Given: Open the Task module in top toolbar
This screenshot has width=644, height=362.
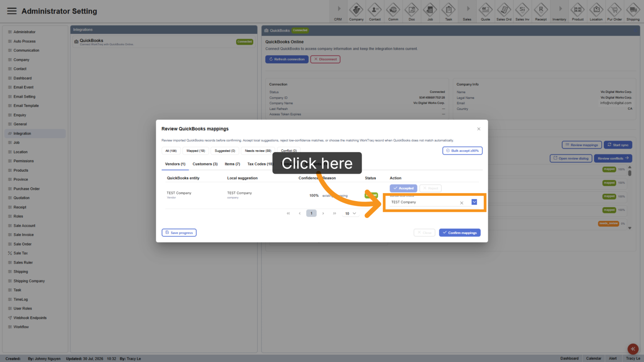Looking at the screenshot, I should (x=449, y=11).
